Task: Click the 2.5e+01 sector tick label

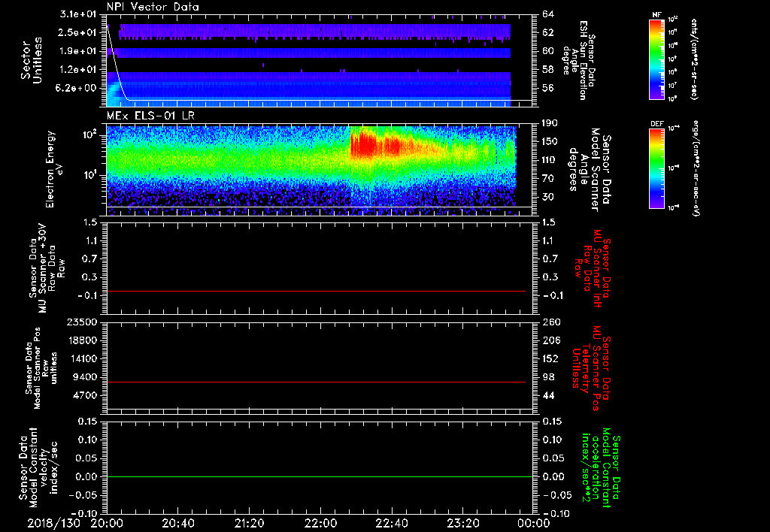Action: [77, 32]
